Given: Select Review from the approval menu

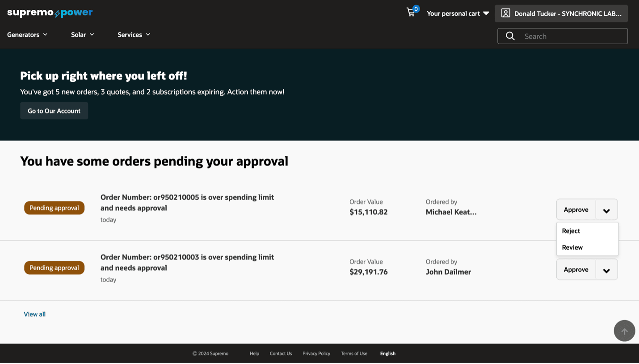Looking at the screenshot, I should click(x=572, y=247).
